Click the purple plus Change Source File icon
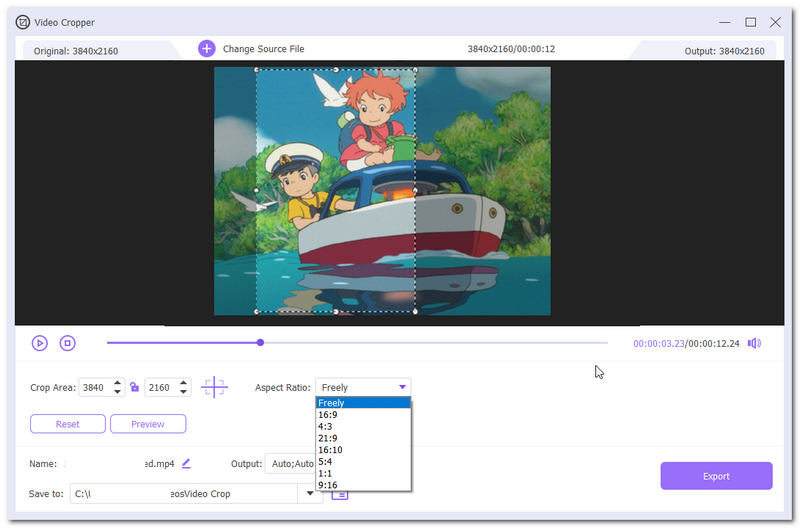Image resolution: width=800 pixels, height=528 pixels. click(207, 49)
